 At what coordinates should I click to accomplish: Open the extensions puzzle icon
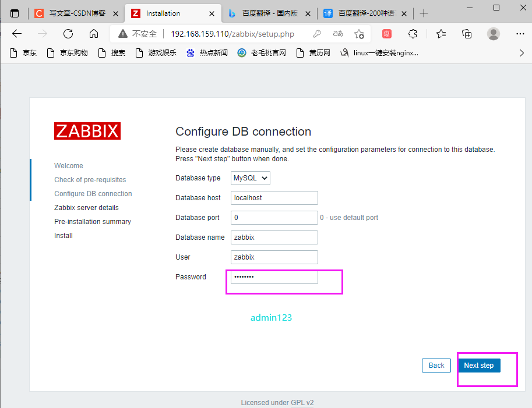click(x=413, y=34)
